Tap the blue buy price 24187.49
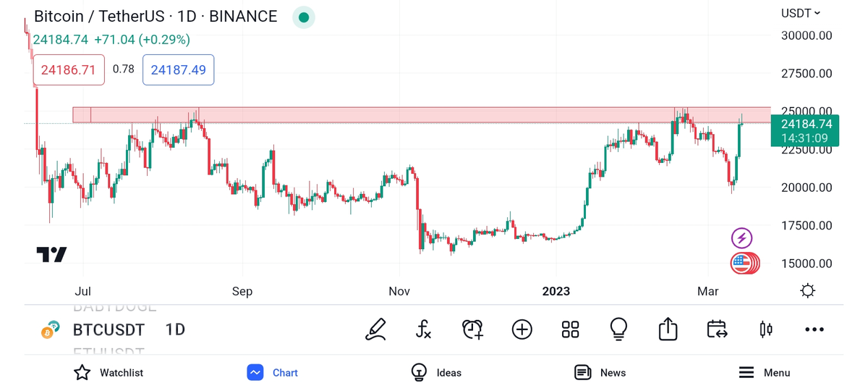Image resolution: width=868 pixels, height=391 pixels. coord(178,70)
